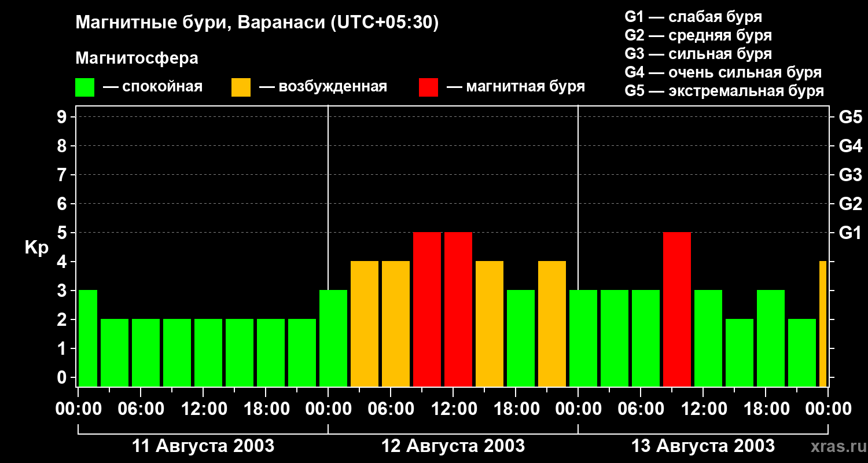Click the G5 label on right axis

(850, 117)
